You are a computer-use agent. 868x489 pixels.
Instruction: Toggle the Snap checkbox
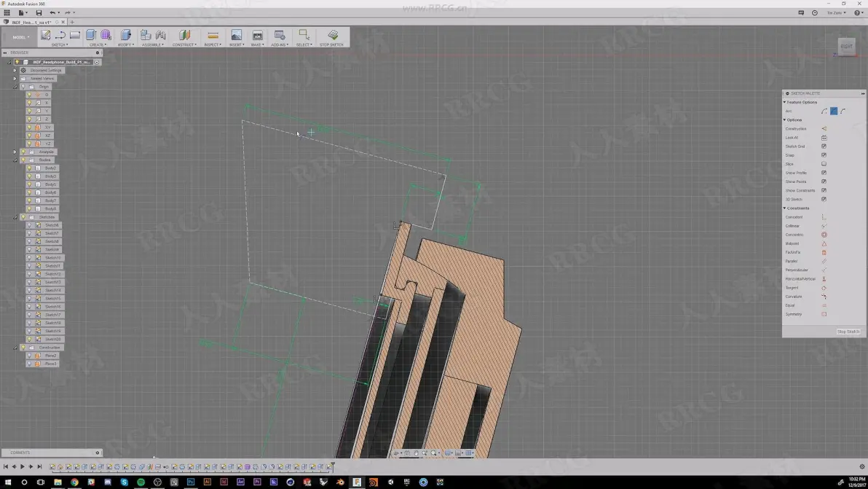(x=824, y=155)
